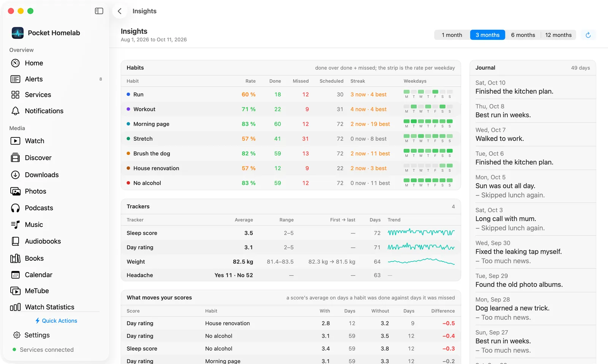Image resolution: width=608 pixels, height=364 pixels.
Task: Open Quick Actions link
Action: point(56,321)
